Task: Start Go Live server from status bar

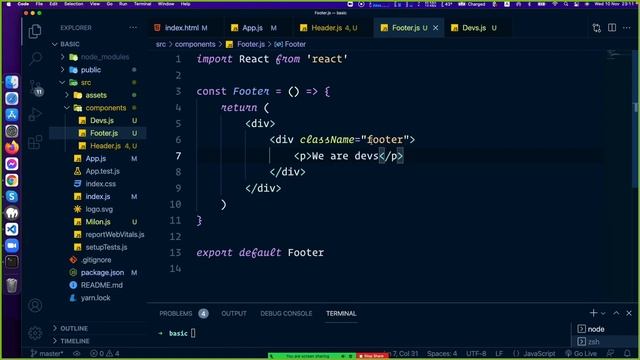Action: (581, 353)
